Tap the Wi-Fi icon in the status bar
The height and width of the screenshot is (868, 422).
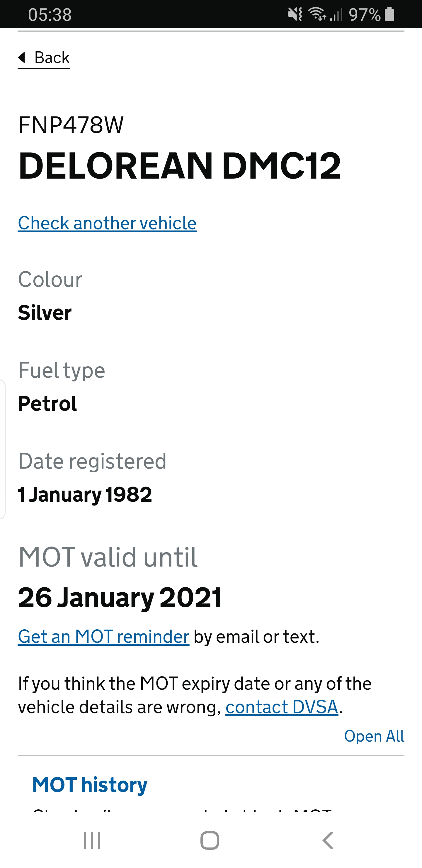pyautogui.click(x=316, y=14)
